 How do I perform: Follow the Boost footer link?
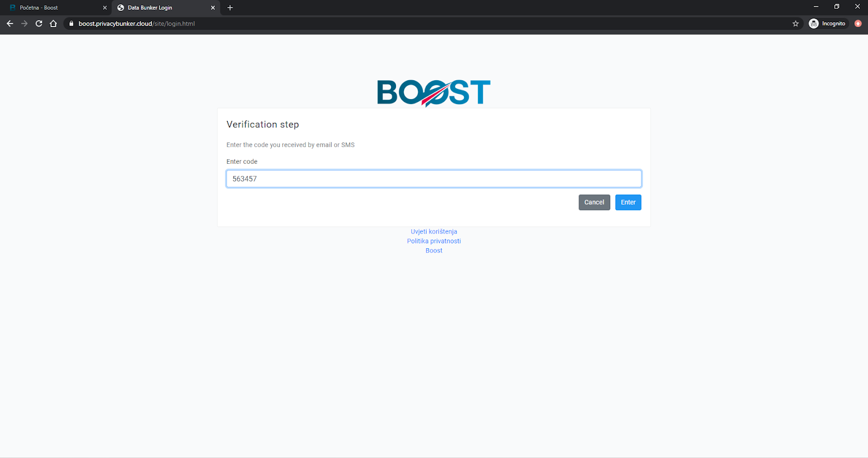pyautogui.click(x=434, y=250)
